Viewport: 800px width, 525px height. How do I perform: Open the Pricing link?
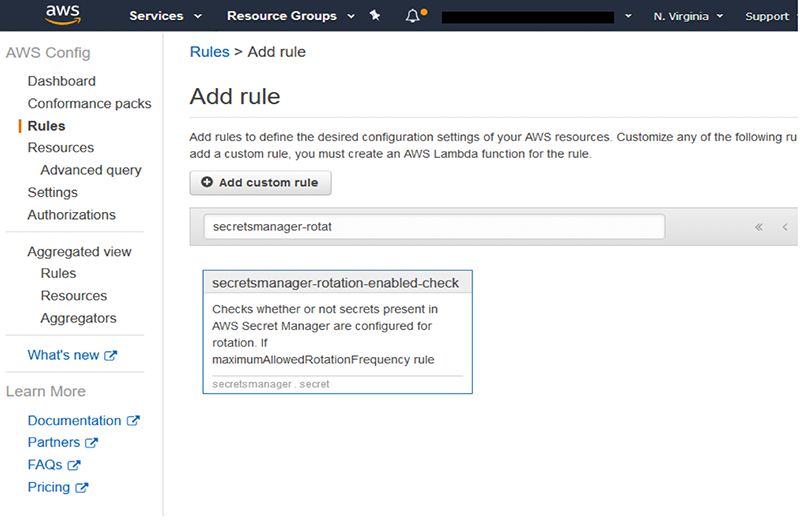coord(48,488)
